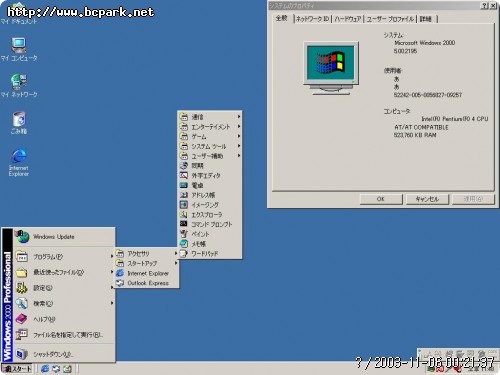
Task: Launch ペイント from Accessories
Action: point(210,234)
